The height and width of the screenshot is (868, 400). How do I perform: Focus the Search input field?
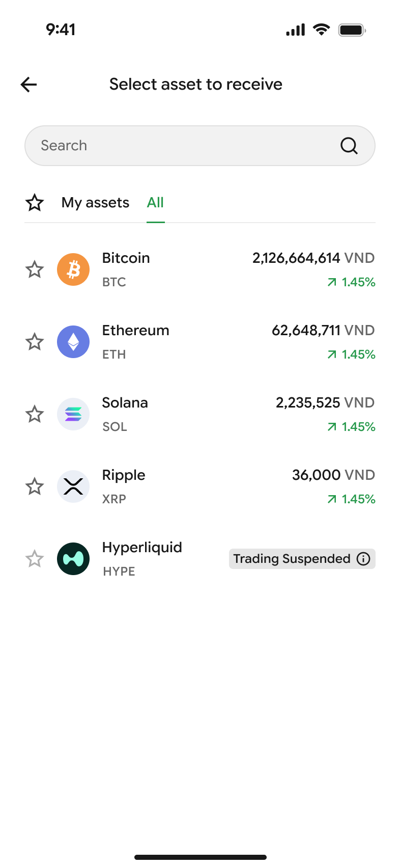200,146
